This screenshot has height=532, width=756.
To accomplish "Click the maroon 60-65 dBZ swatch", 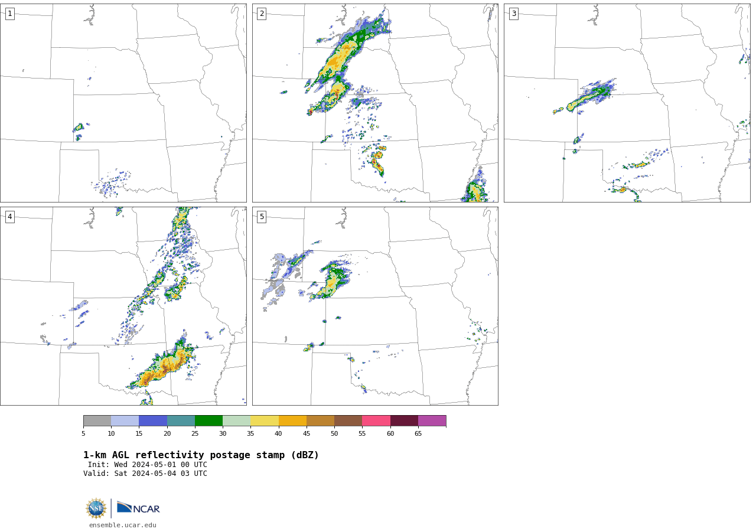I will 404,420.
